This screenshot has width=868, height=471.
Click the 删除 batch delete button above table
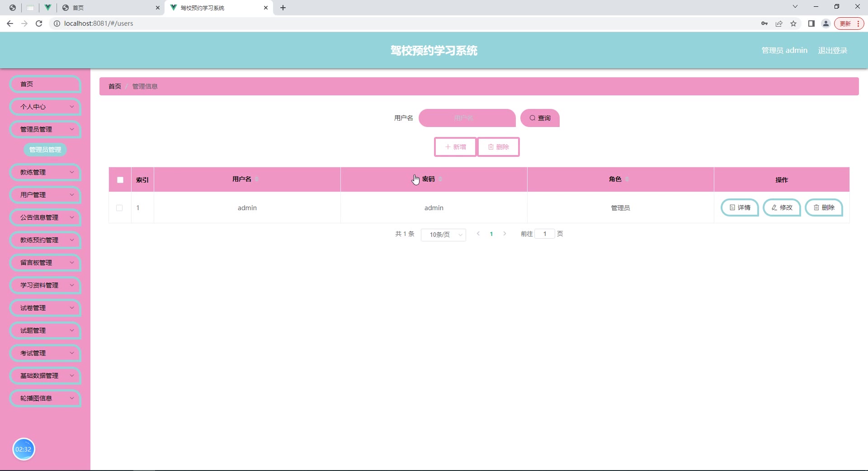(498, 147)
